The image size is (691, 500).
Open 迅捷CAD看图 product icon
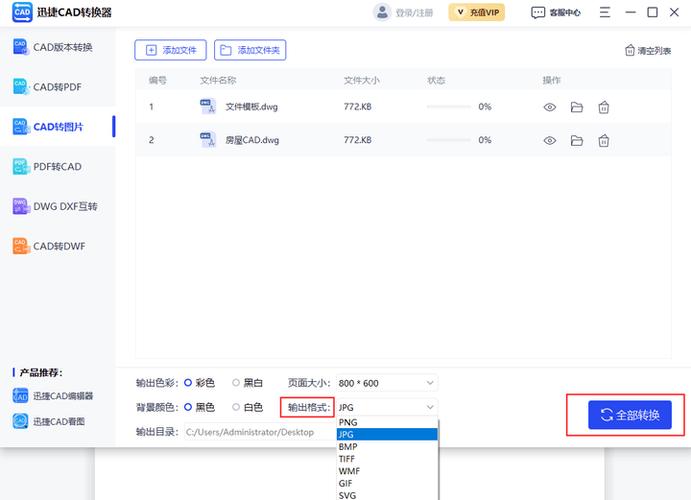20,421
